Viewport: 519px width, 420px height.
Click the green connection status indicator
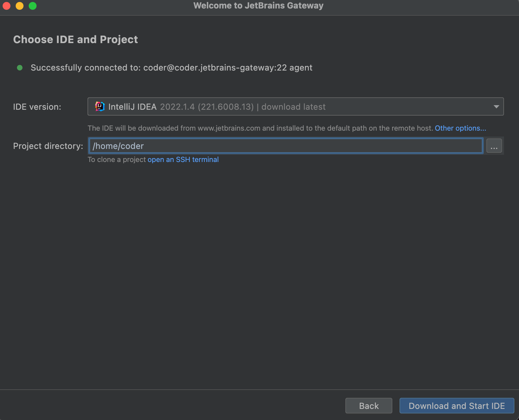tap(20, 68)
